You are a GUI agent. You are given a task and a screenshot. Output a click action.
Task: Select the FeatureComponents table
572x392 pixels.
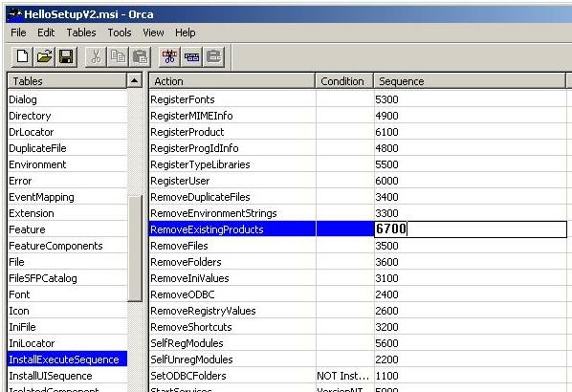(67, 246)
